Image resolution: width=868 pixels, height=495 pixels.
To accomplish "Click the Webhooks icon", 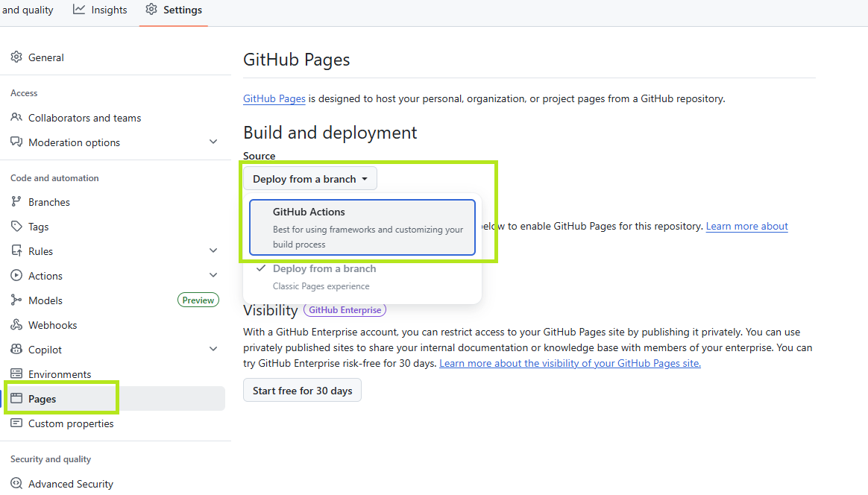I will click(x=16, y=324).
